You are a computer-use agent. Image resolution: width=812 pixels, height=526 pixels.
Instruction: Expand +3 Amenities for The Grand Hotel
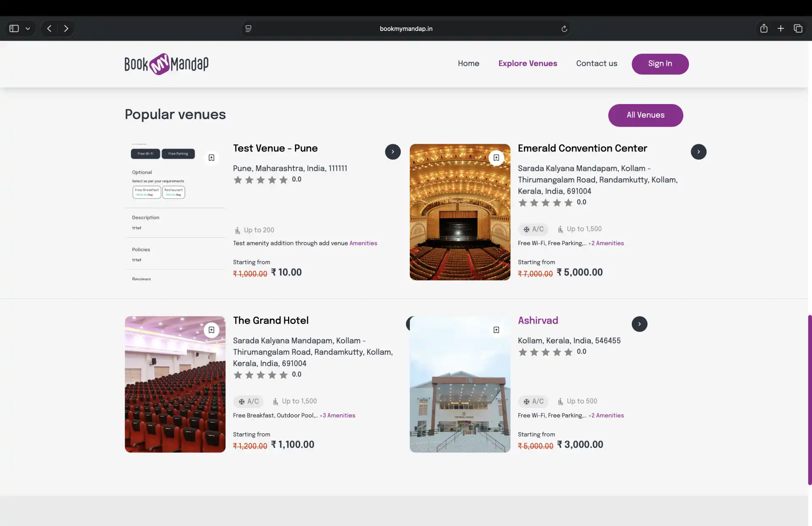pos(337,416)
